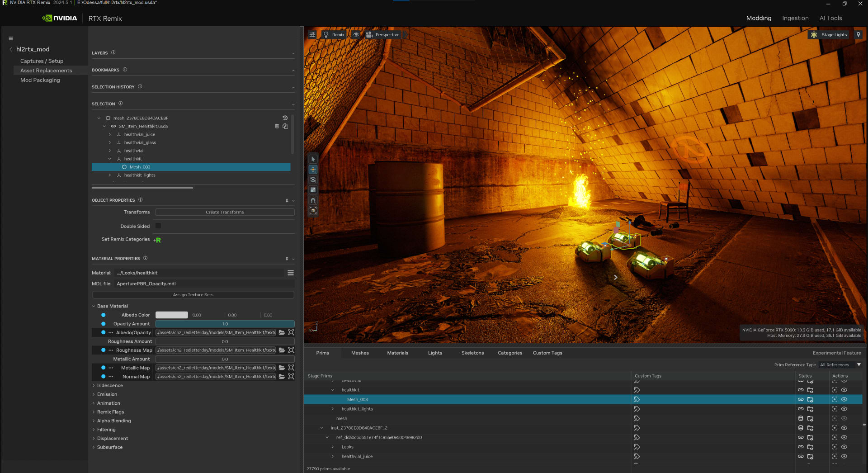This screenshot has width=868, height=473.
Task: Open the Mod Packaging page
Action: click(x=40, y=80)
